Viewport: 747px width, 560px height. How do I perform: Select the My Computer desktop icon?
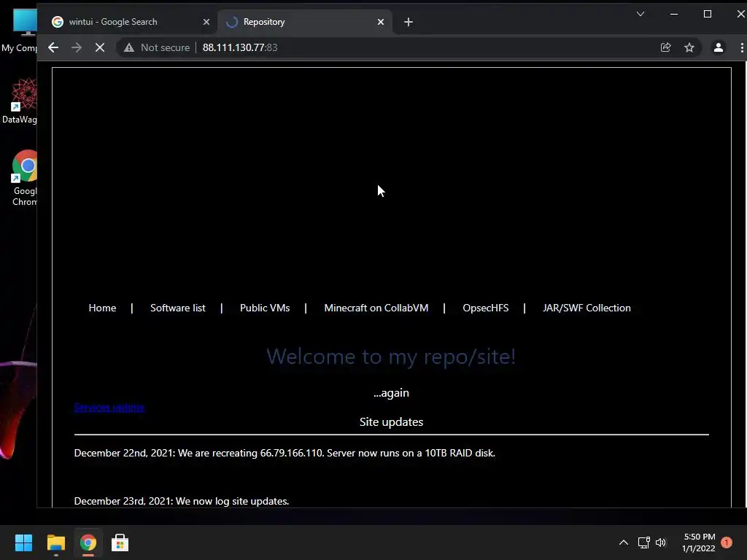point(20,31)
